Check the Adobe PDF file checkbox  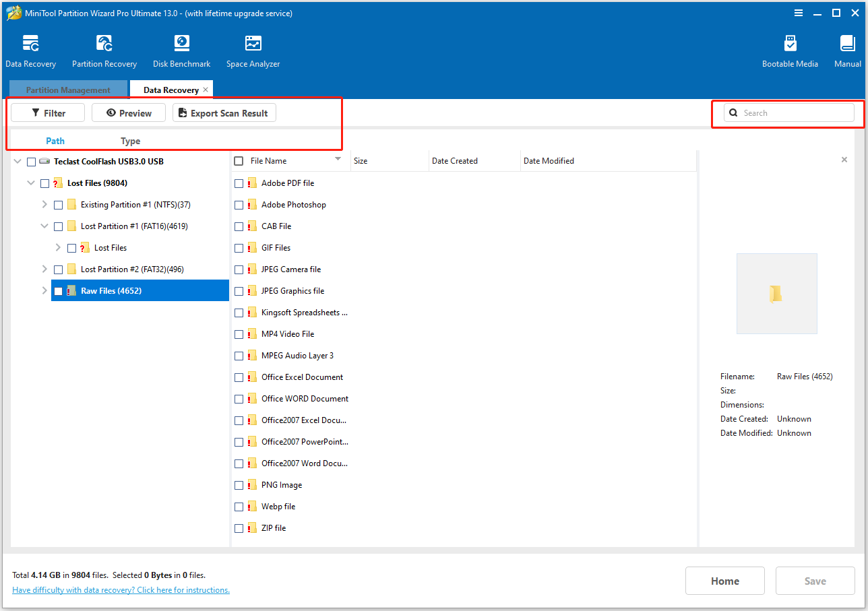[x=239, y=183]
